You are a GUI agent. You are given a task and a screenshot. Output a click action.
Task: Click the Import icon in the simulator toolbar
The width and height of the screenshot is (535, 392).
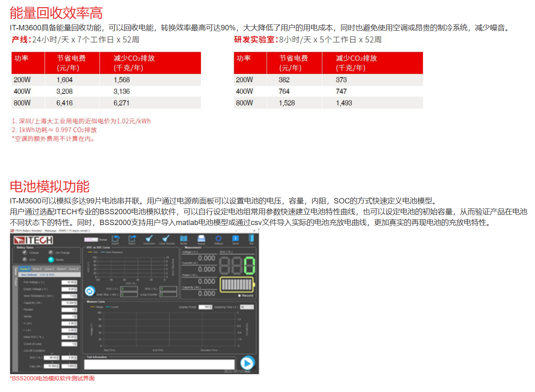click(115, 238)
